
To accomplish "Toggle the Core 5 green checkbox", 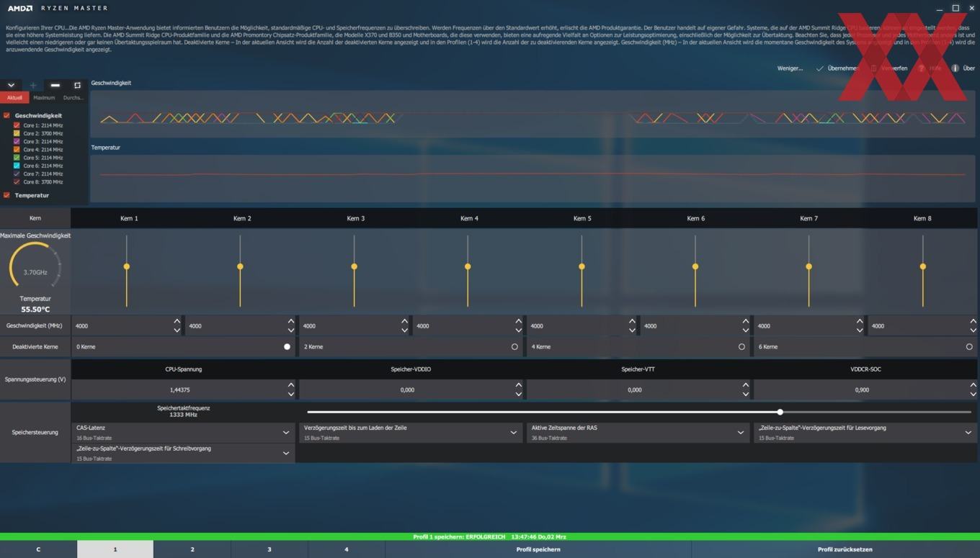I will pyautogui.click(x=17, y=158).
